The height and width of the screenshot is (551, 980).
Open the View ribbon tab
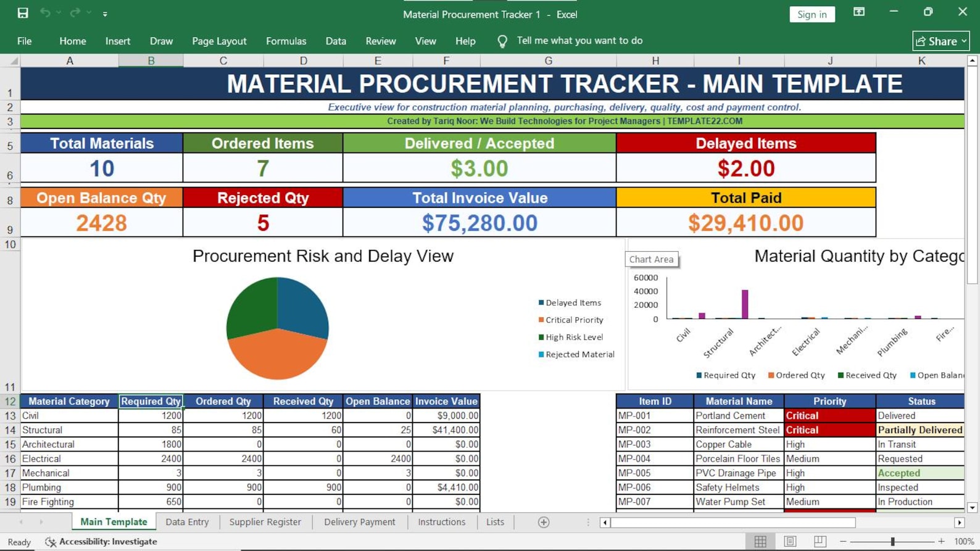tap(425, 41)
